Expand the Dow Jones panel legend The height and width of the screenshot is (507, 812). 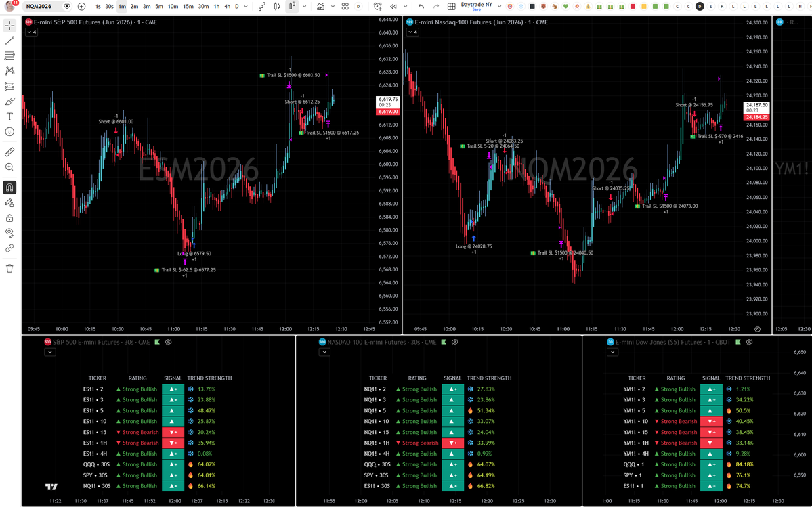(613, 352)
